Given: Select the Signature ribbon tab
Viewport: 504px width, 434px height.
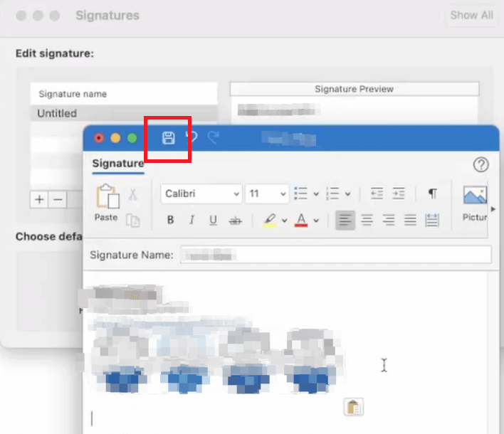Looking at the screenshot, I should coord(118,164).
